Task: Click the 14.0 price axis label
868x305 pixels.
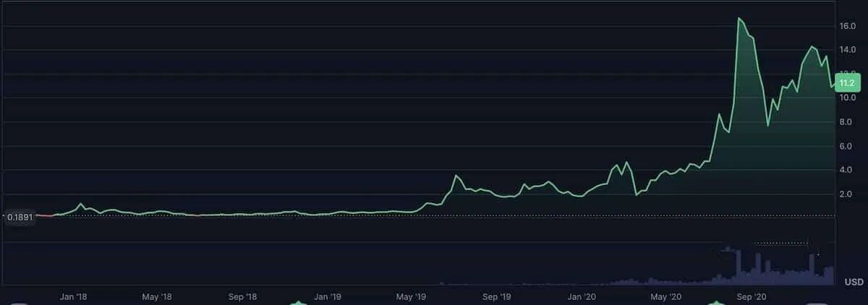Action: 848,49
